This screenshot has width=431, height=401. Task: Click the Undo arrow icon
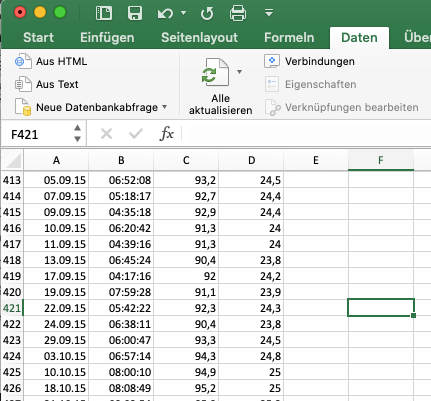point(165,13)
